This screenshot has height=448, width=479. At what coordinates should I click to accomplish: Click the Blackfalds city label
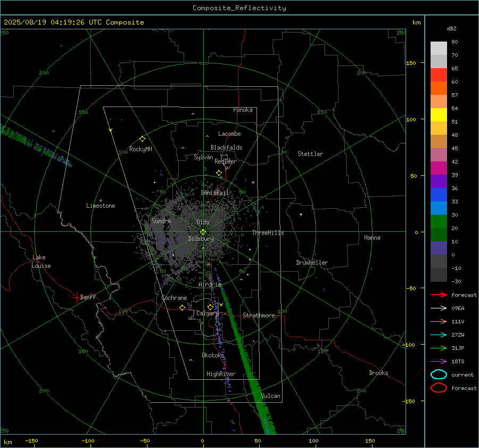click(x=226, y=148)
